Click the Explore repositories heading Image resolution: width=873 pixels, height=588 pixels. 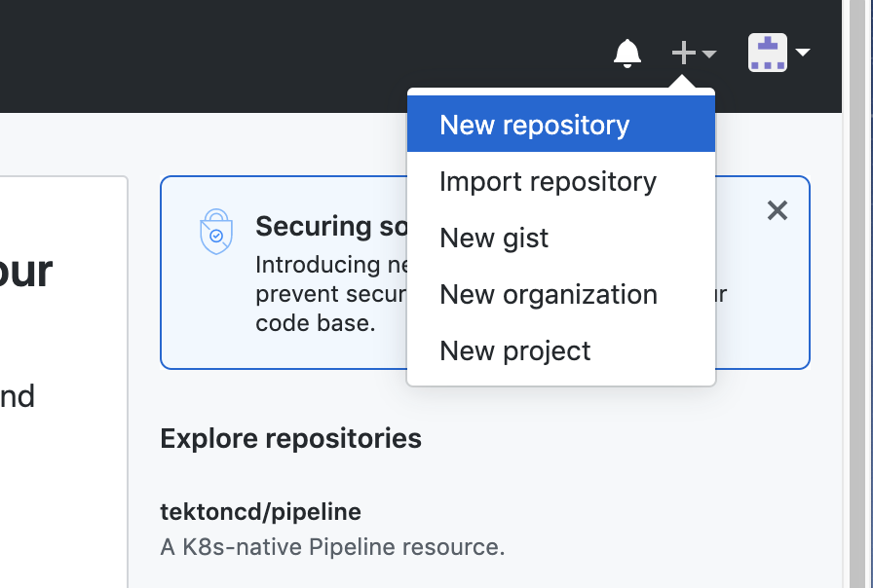[x=290, y=438]
